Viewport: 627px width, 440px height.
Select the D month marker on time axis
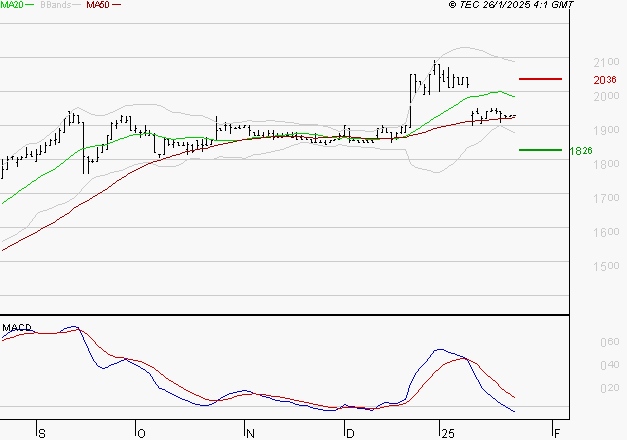(349, 433)
